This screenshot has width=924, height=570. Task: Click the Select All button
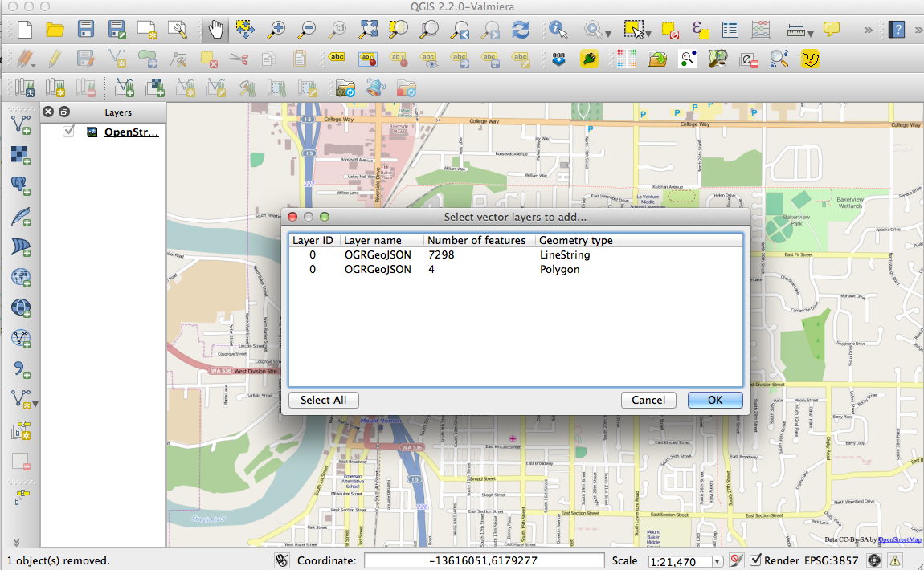(x=324, y=400)
